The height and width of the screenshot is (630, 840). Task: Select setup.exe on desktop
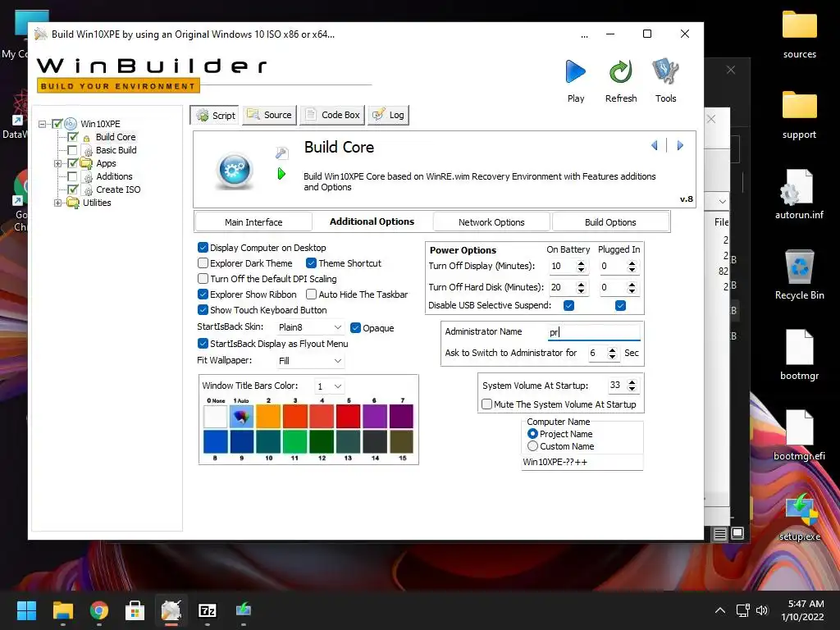click(799, 518)
